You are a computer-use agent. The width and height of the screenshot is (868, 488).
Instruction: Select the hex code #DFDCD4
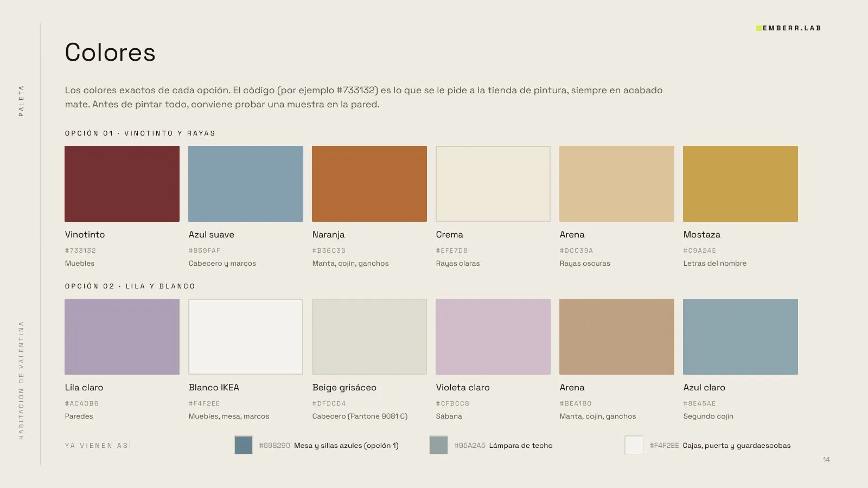[x=329, y=403]
